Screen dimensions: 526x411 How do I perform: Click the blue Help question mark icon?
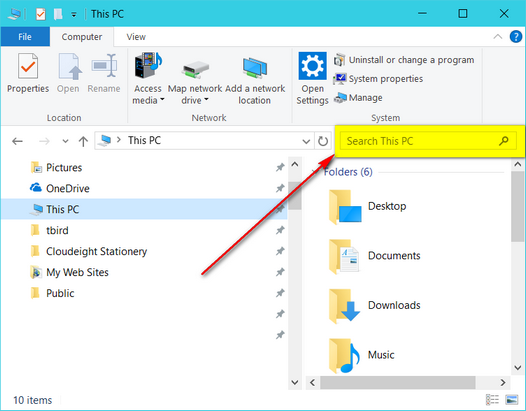[x=516, y=36]
